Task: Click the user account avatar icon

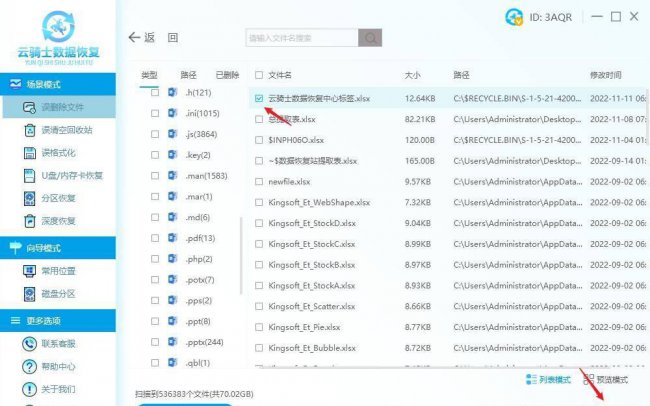Action: tap(514, 17)
